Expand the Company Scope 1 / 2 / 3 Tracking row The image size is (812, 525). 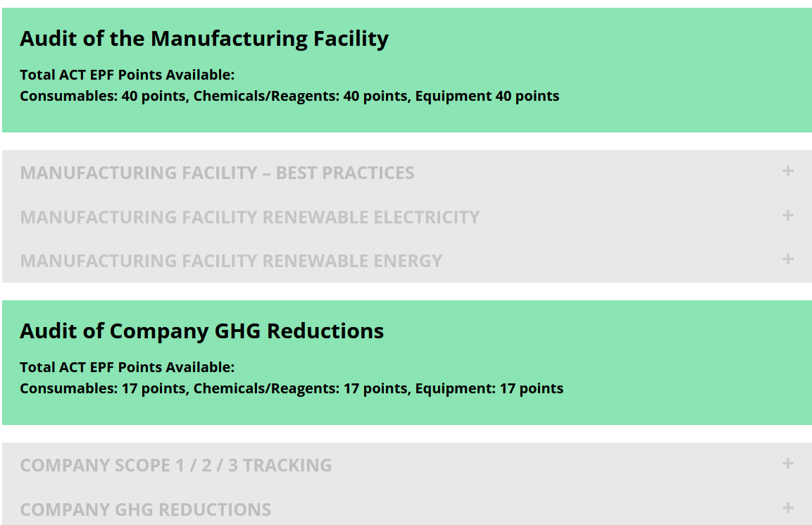(176, 465)
